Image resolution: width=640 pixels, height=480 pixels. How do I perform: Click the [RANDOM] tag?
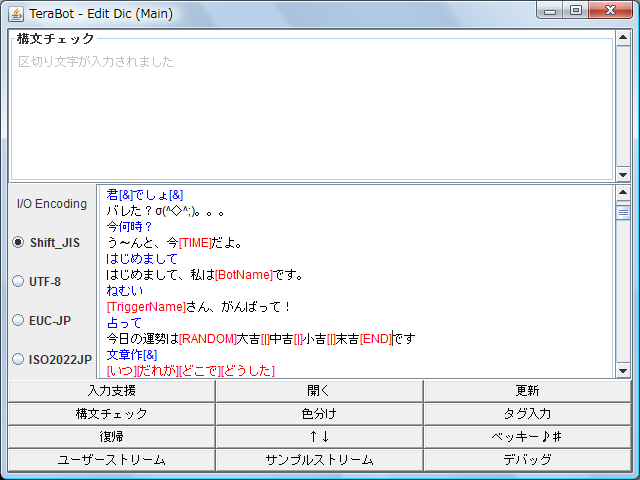[x=208, y=339]
